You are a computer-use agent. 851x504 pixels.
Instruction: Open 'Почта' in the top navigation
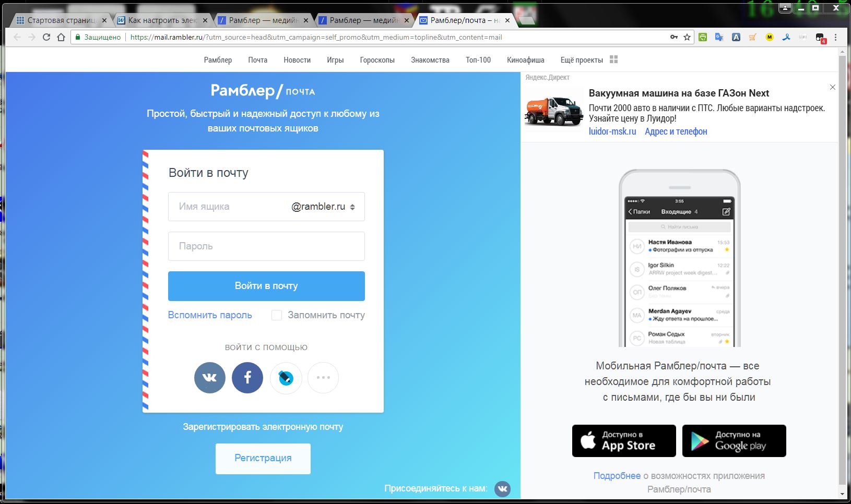tap(257, 60)
